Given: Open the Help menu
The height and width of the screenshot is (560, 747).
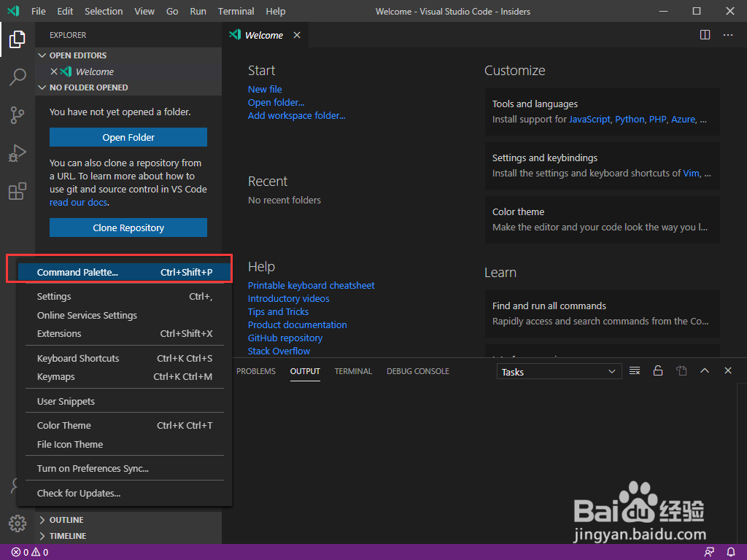Looking at the screenshot, I should [275, 11].
